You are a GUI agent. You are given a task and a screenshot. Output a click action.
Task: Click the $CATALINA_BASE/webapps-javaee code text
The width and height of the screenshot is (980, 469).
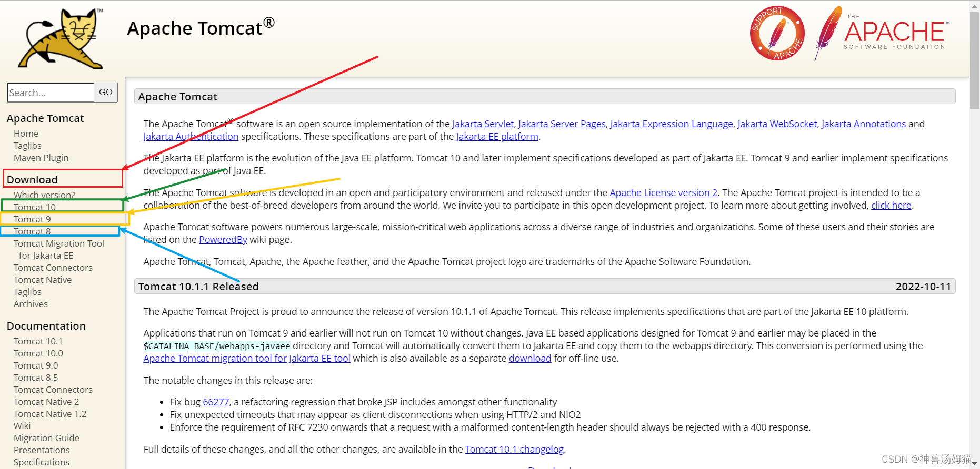[x=217, y=346]
